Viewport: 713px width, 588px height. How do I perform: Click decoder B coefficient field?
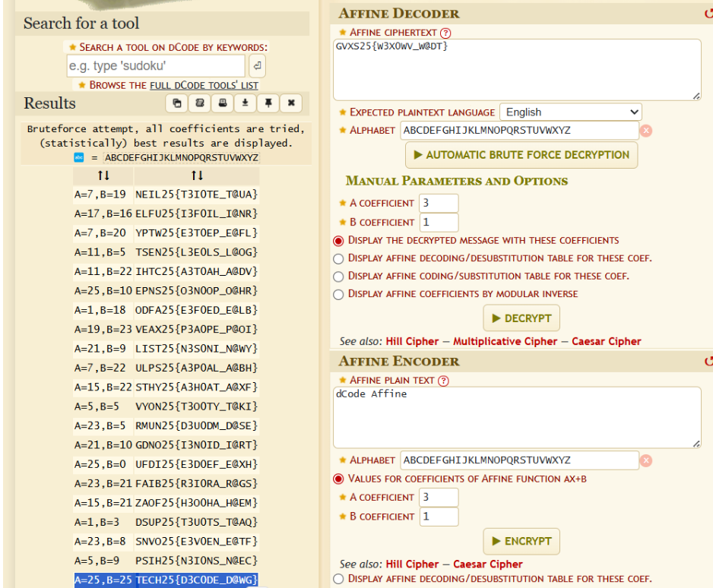[x=439, y=222]
